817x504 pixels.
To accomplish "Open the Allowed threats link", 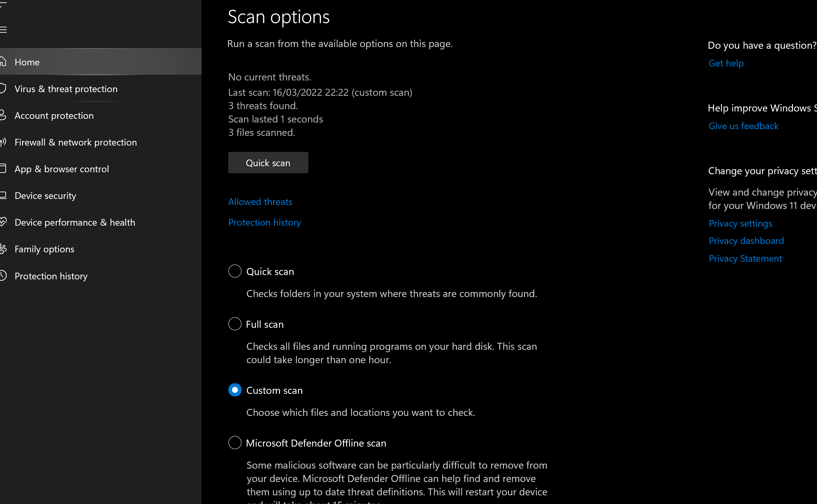I will [260, 202].
